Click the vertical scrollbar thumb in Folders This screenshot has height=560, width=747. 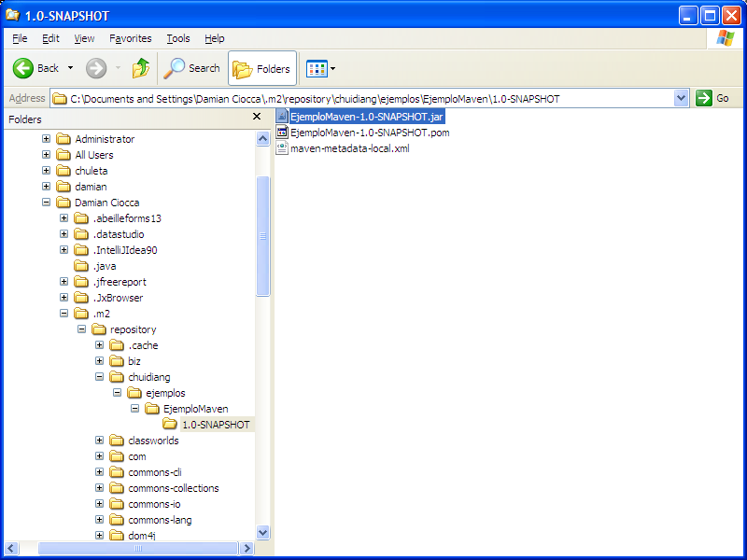click(262, 236)
